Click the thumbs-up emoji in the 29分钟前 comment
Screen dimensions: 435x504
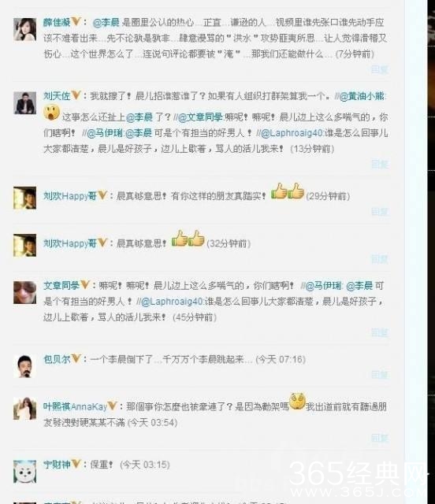(x=288, y=191)
